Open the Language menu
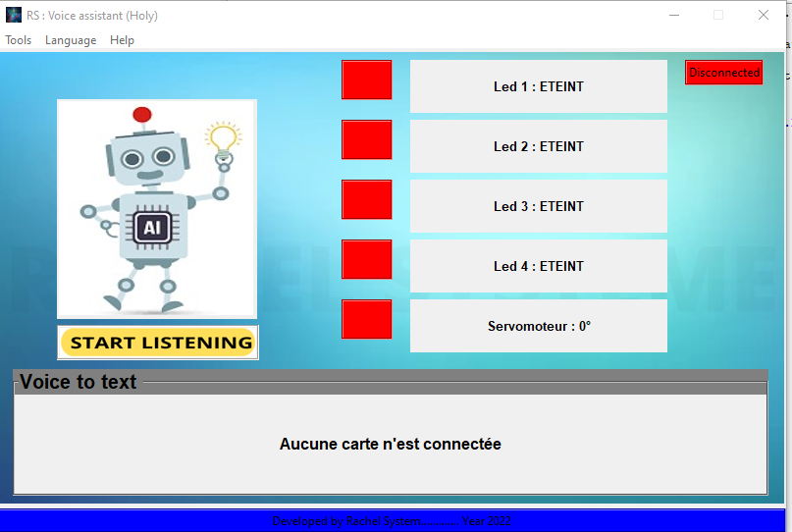This screenshot has height=532, width=792. coord(71,40)
